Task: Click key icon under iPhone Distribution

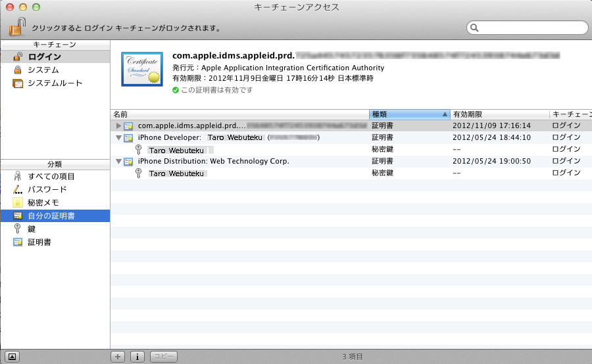Action: (139, 173)
